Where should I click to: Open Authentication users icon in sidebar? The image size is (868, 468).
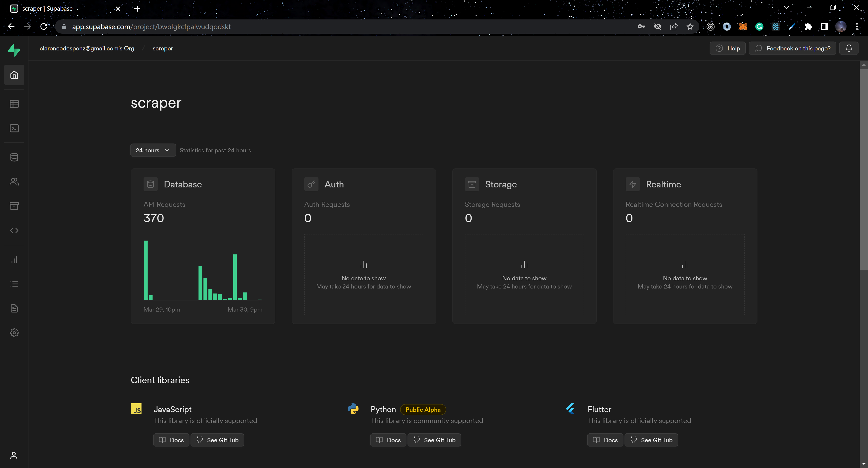tap(14, 182)
